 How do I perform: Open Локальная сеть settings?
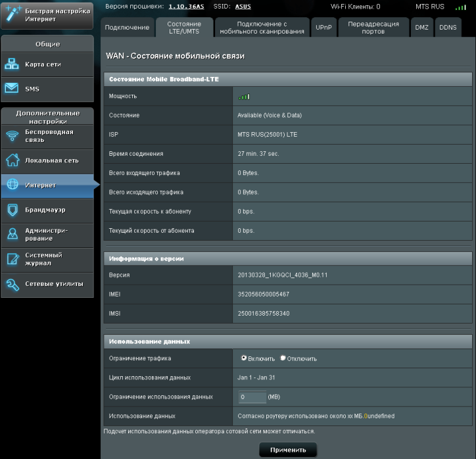click(x=47, y=161)
